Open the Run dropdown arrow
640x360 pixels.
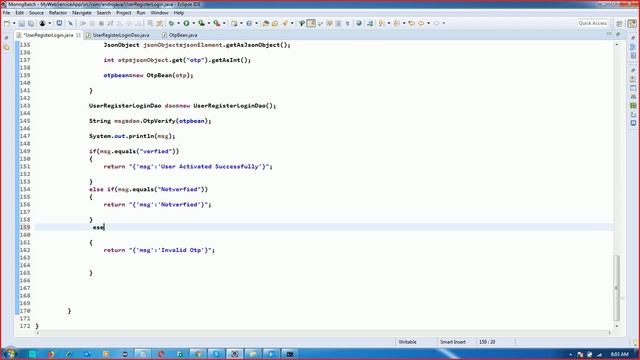click(x=193, y=24)
